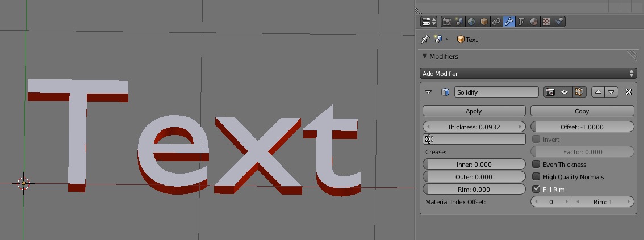Image resolution: width=644 pixels, height=240 pixels.
Task: Select the Text object in breadcrumb
Action: coord(467,39)
